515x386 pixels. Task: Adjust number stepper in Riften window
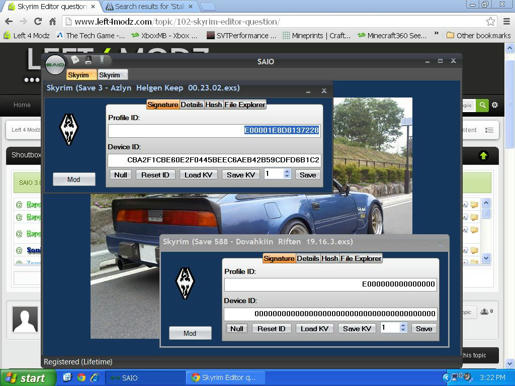[403, 328]
